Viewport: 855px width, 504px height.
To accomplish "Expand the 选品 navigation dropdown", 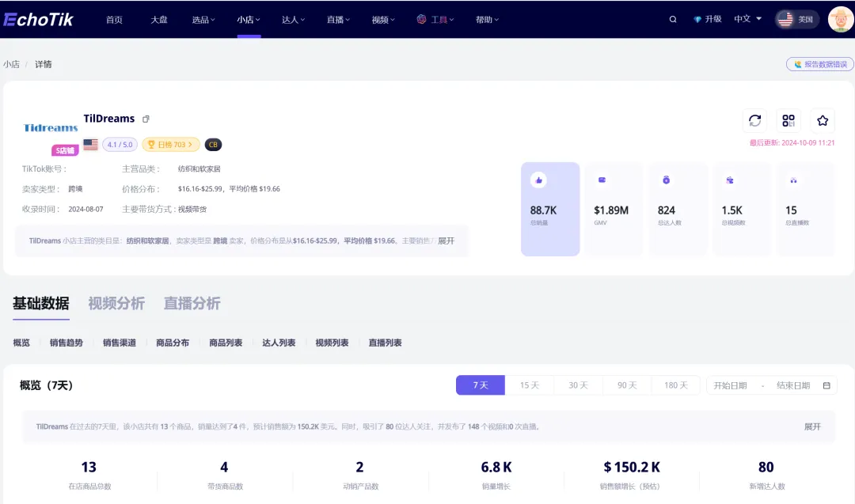I will click(x=203, y=20).
